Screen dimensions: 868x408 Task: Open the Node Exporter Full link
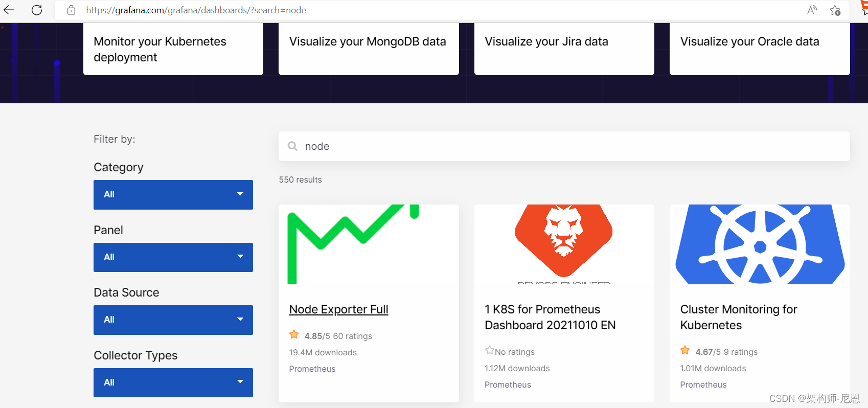338,309
